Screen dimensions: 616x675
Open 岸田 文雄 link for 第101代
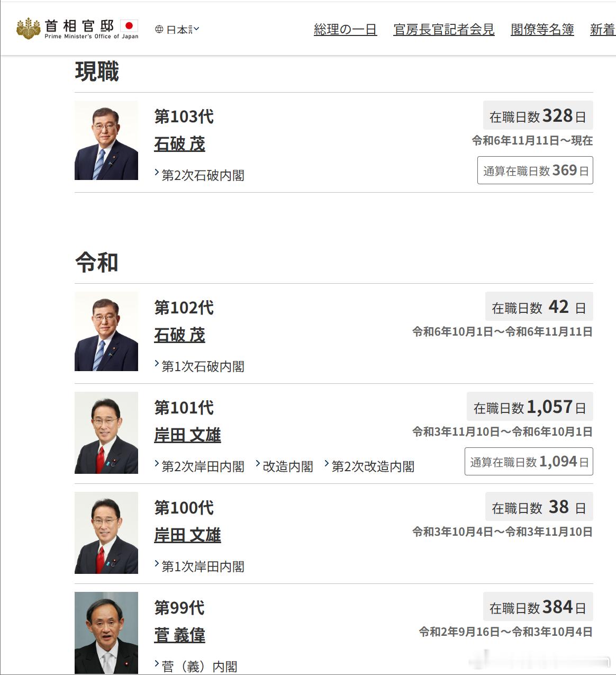tap(187, 435)
